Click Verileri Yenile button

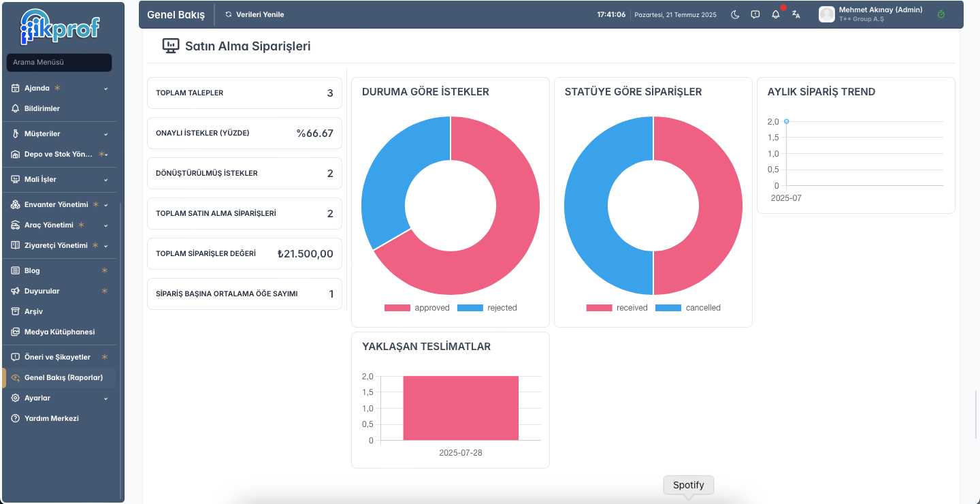(255, 14)
